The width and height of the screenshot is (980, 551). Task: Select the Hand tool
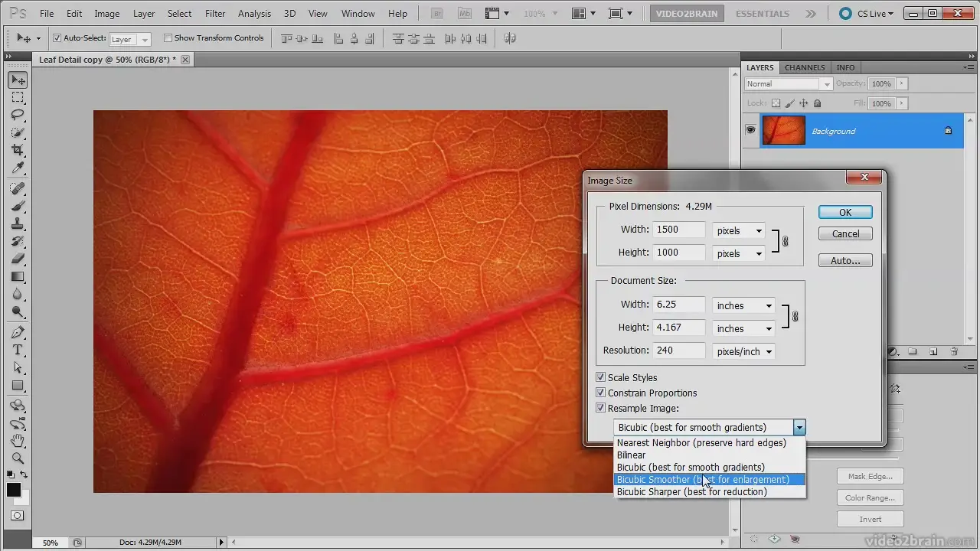click(x=17, y=441)
